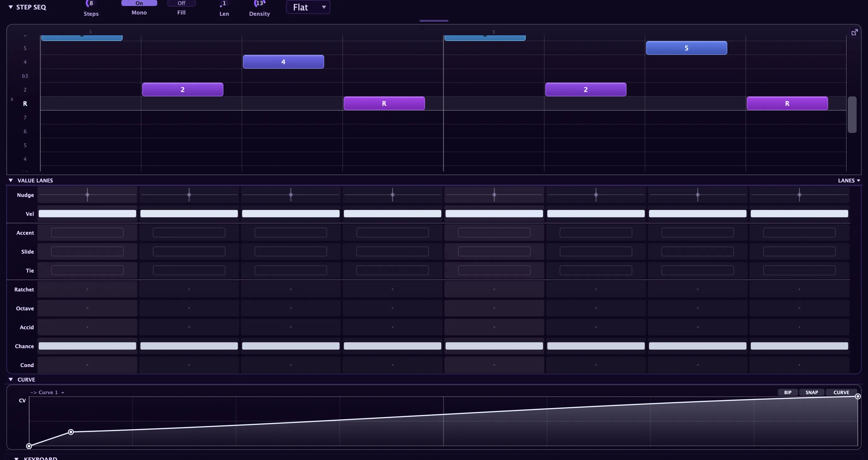
Task: Click the Nudge handle for step 7
Action: (x=697, y=195)
